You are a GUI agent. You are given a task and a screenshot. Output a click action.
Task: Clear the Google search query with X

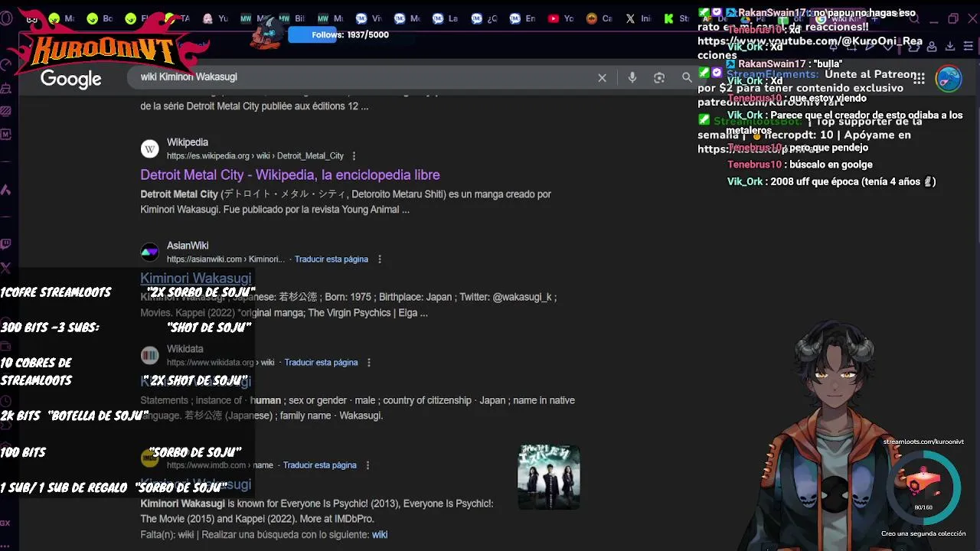coord(602,77)
